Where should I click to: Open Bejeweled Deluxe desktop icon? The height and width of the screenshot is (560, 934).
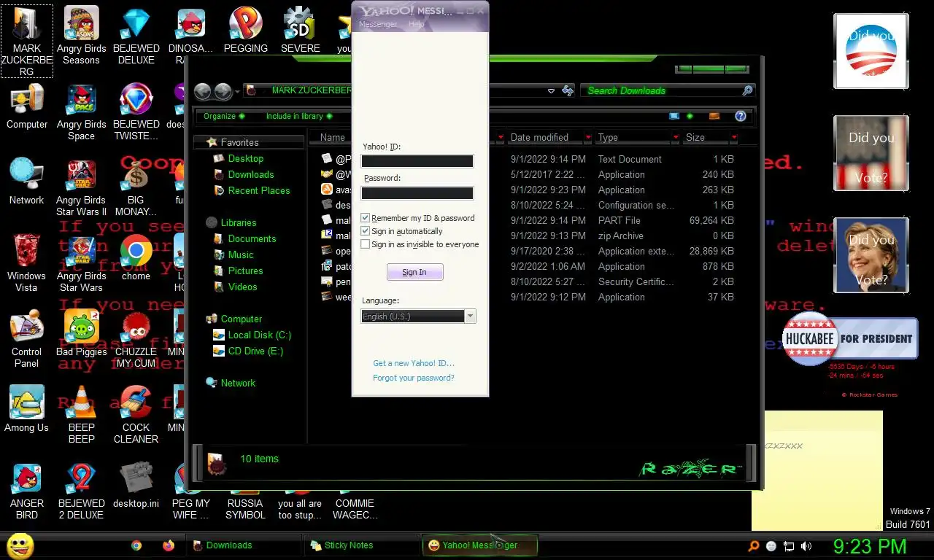(x=136, y=35)
